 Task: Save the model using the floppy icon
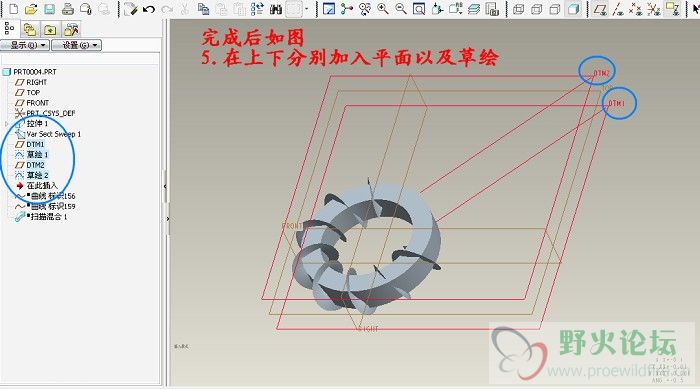click(49, 9)
